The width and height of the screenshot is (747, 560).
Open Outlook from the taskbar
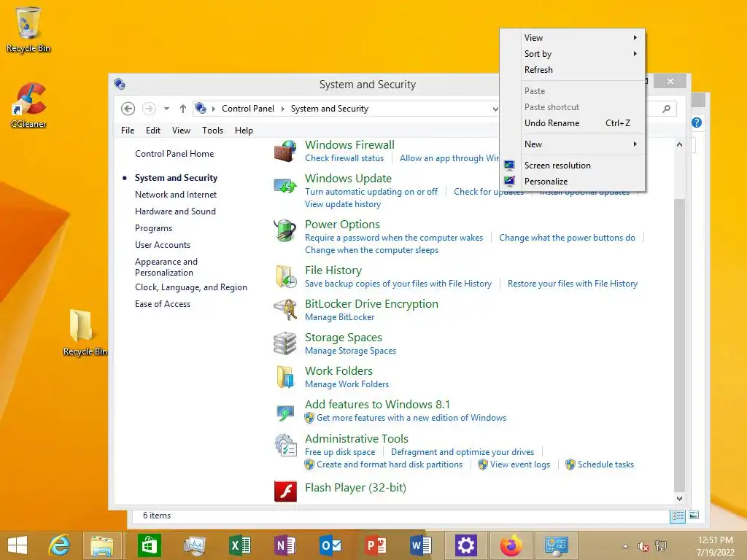tap(330, 545)
